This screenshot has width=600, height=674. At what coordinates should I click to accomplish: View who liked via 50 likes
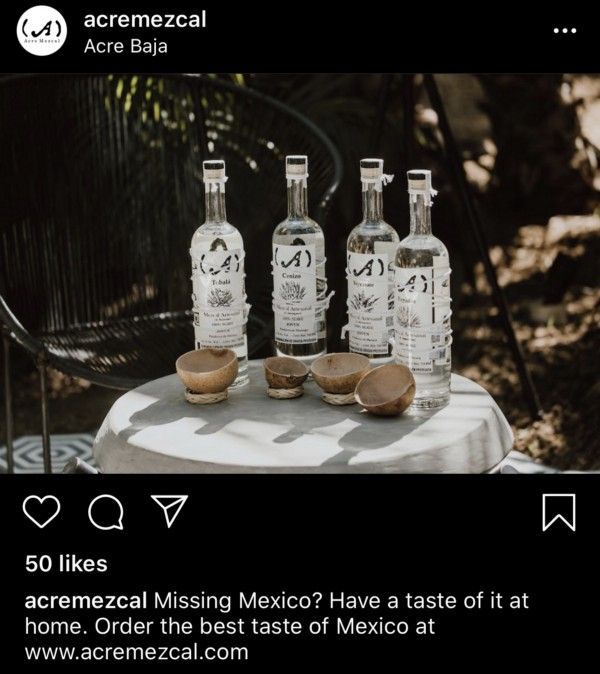[x=66, y=564]
